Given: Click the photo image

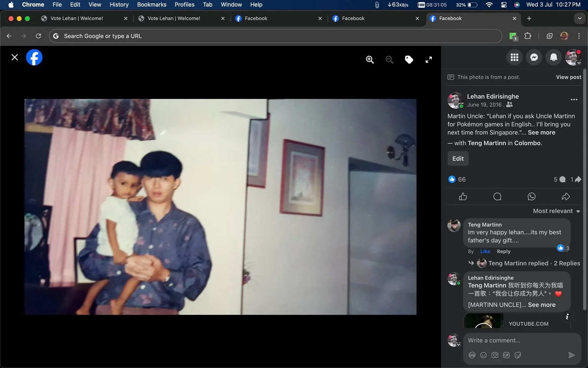Looking at the screenshot, I should coord(220,207).
